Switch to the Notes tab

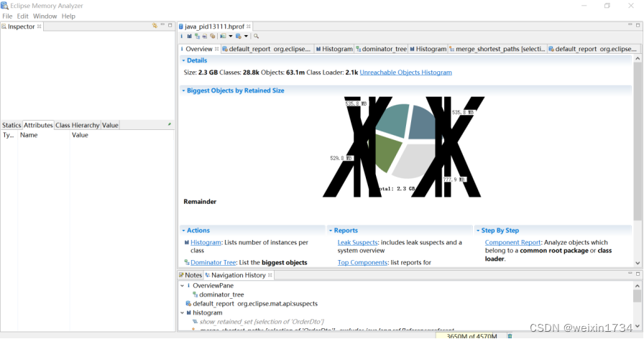pyautogui.click(x=190, y=275)
